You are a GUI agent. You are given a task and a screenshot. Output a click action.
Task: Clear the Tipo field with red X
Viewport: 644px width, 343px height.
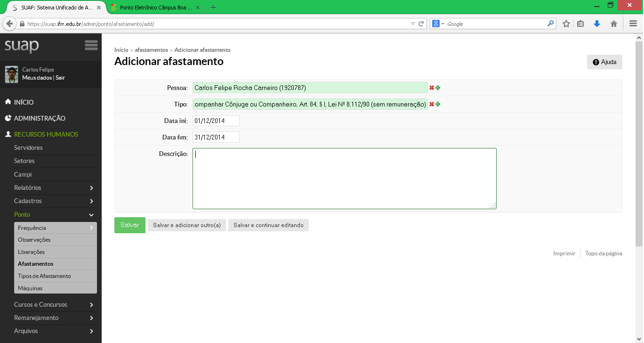pyautogui.click(x=431, y=105)
